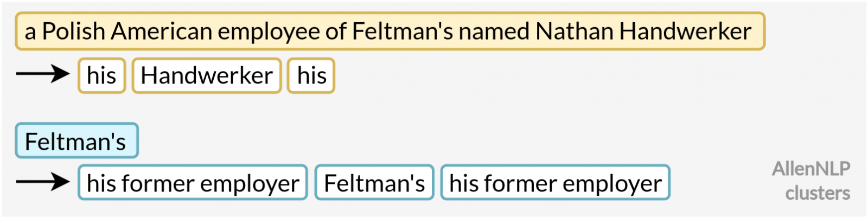Click the arrow beside the blue cluster mentions

pyautogui.click(x=43, y=181)
